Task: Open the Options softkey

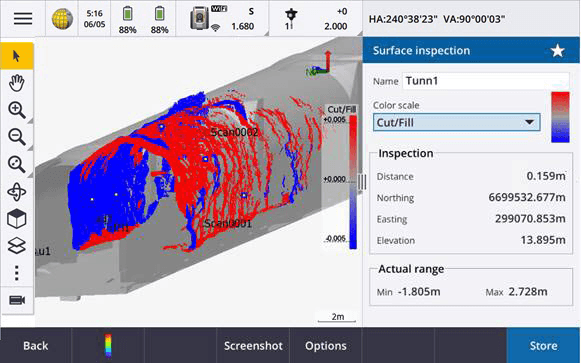Action: (326, 346)
